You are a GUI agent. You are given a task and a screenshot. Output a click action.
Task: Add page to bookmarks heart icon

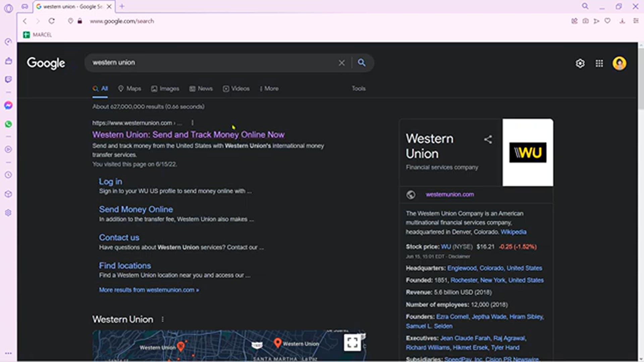607,21
